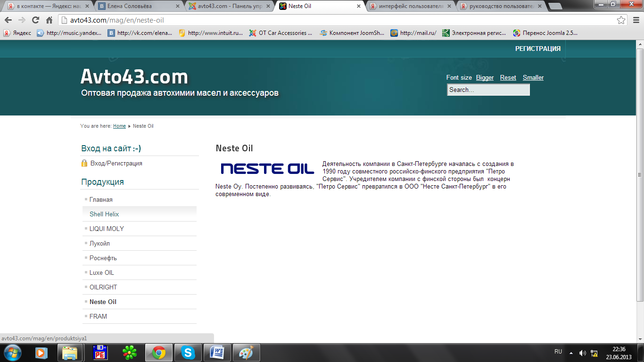This screenshot has width=644, height=362.
Task: Bookmark this page with the star icon
Action: (x=621, y=20)
